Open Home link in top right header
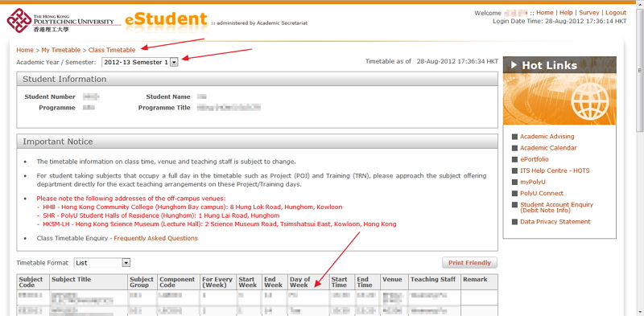 point(545,13)
